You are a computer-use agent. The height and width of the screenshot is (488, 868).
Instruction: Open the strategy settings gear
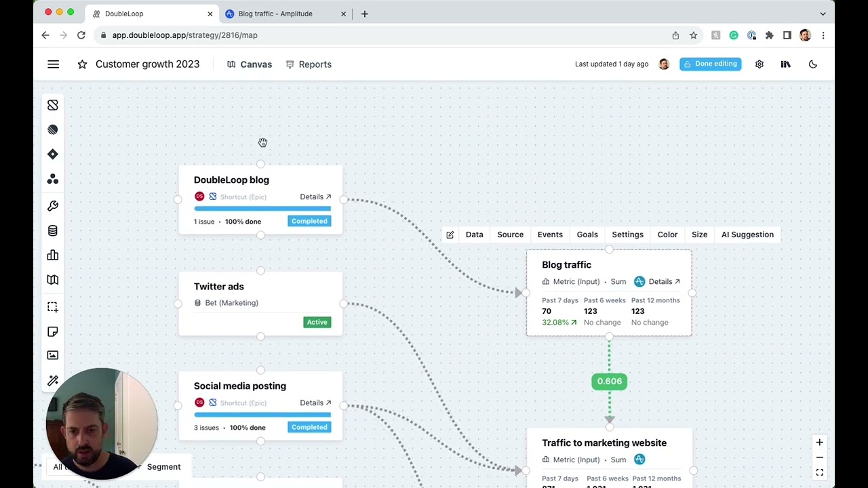tap(759, 64)
